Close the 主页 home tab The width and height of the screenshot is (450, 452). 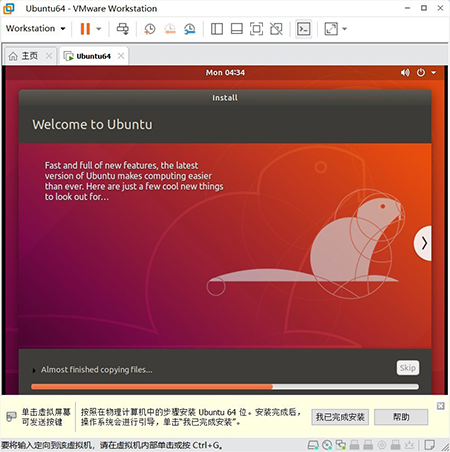point(49,56)
